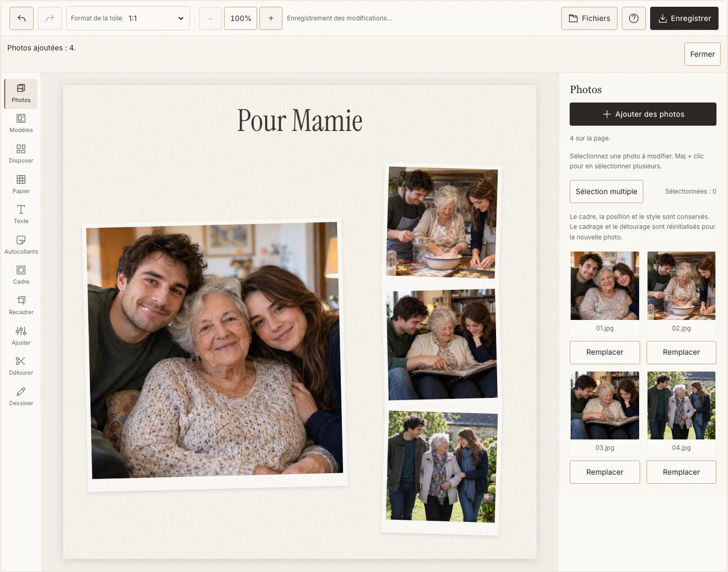The width and height of the screenshot is (728, 572).
Task: Click Remplacer under 04.jpg
Action: [681, 472]
